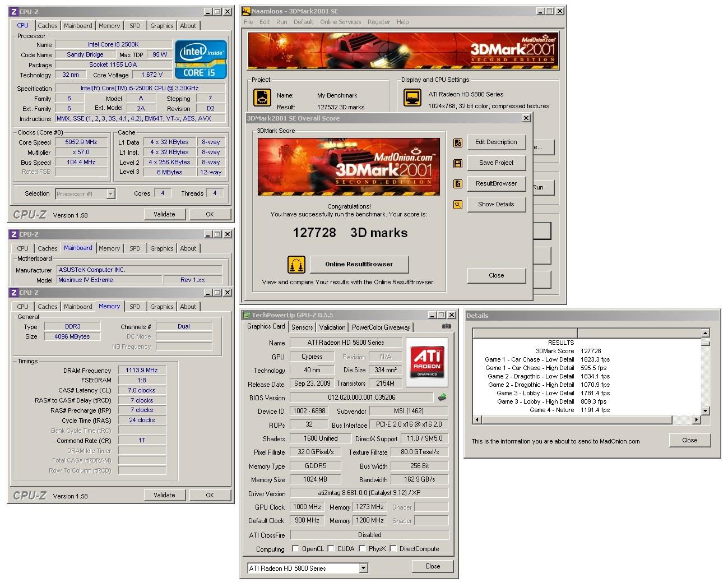Click the GPU-Z screenshot camera icon

446,326
